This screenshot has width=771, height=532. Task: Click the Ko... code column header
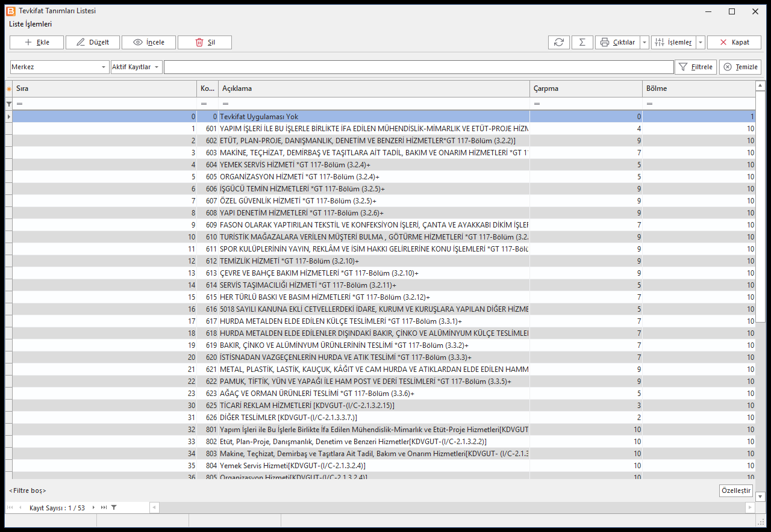point(207,88)
